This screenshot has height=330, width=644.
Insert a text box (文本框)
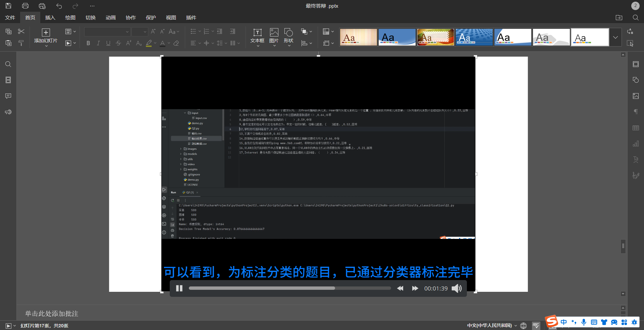point(257,37)
